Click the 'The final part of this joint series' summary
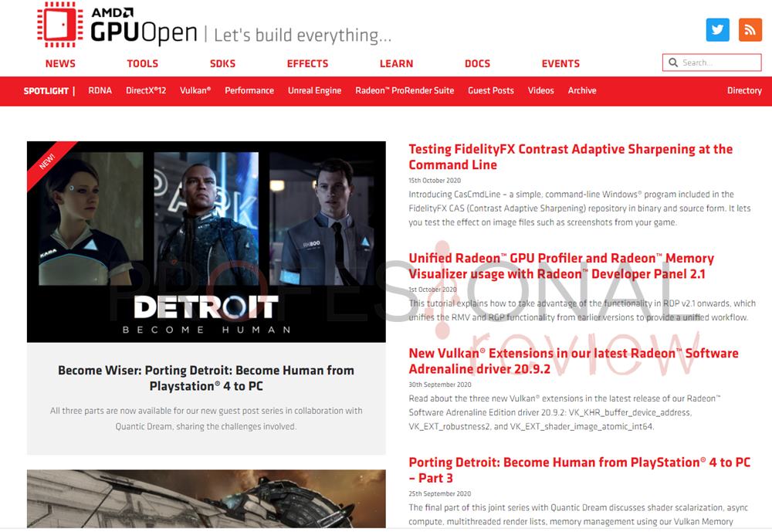This screenshot has width=772, height=532. [x=578, y=514]
